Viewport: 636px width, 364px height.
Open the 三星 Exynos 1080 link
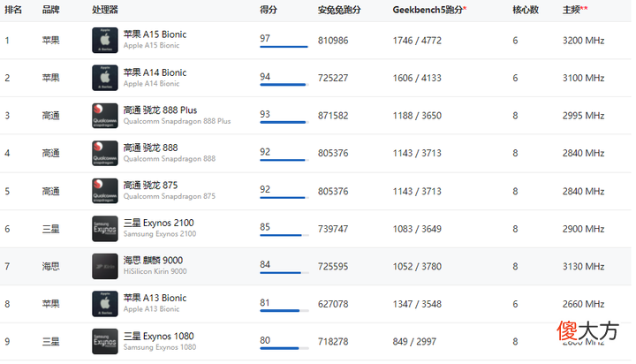point(159,336)
